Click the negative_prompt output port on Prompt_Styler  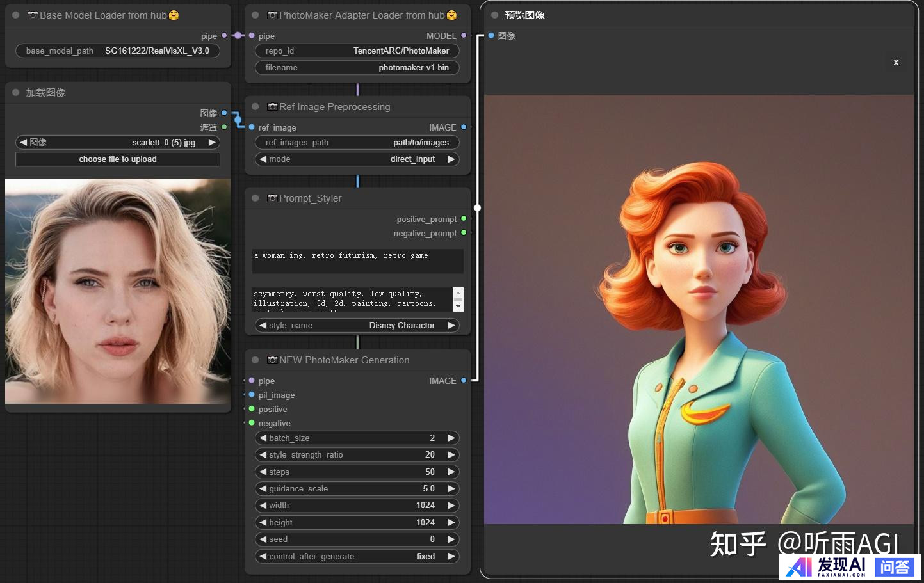tap(464, 233)
